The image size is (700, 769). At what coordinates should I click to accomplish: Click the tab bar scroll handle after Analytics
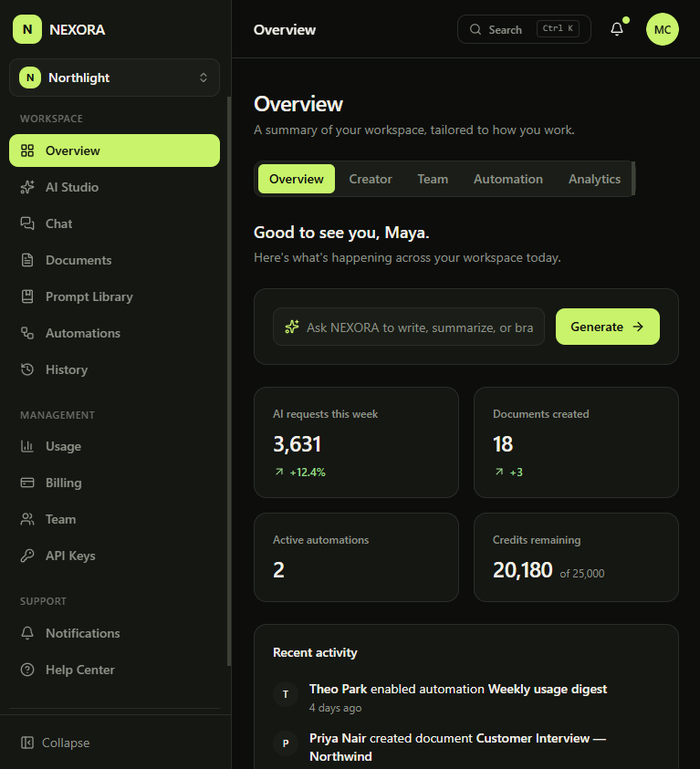pyautogui.click(x=633, y=179)
